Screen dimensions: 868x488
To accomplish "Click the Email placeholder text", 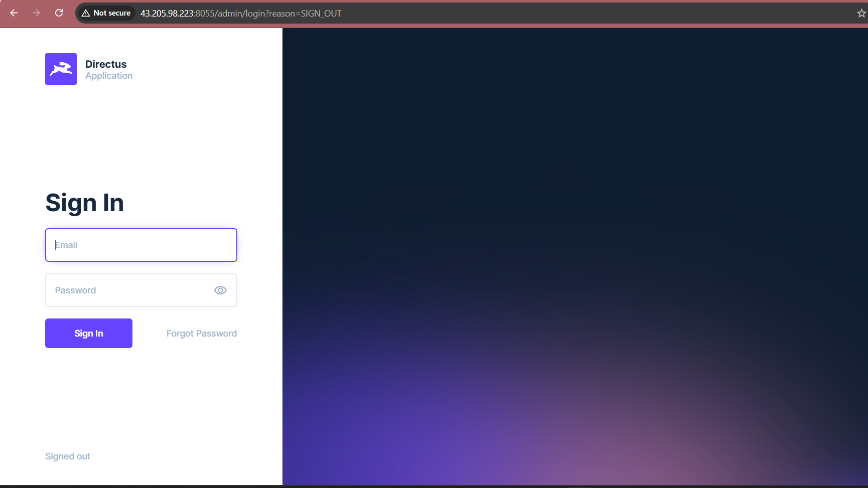I will (66, 245).
